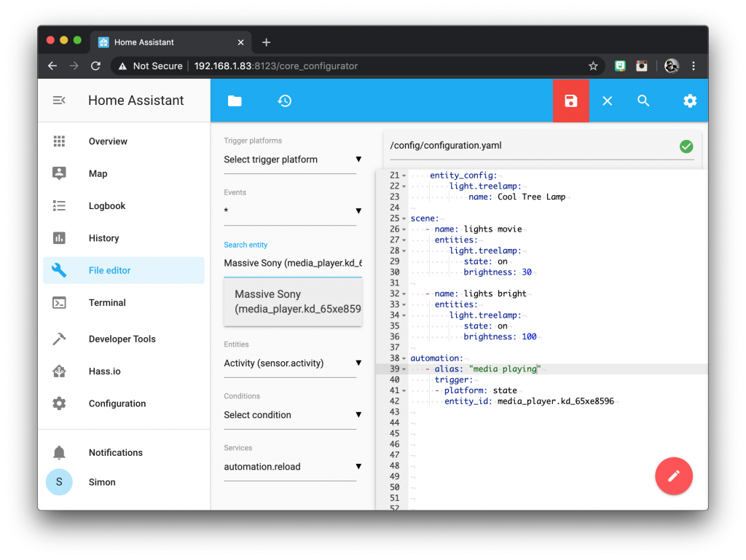Open the Entities dropdown Activity (sensor.activity)

[293, 363]
